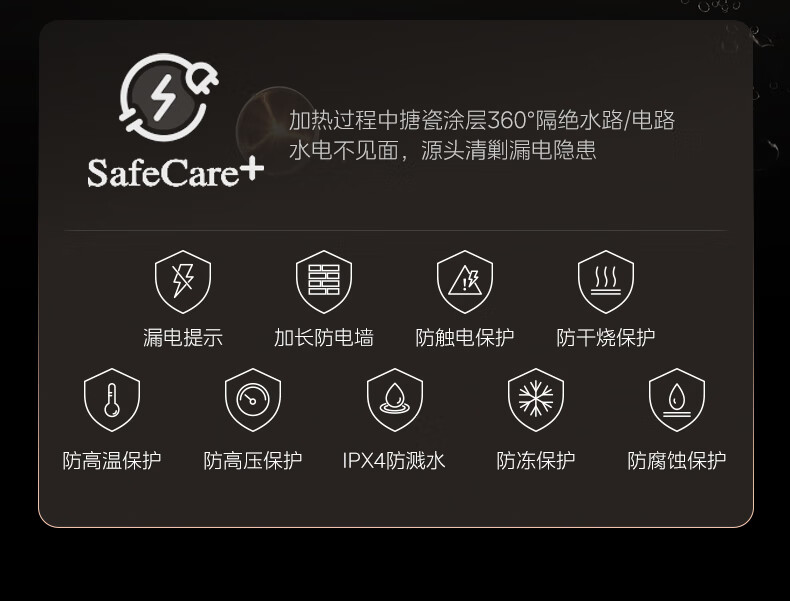Click the 搪瓷涂层360° description heading

(x=482, y=120)
